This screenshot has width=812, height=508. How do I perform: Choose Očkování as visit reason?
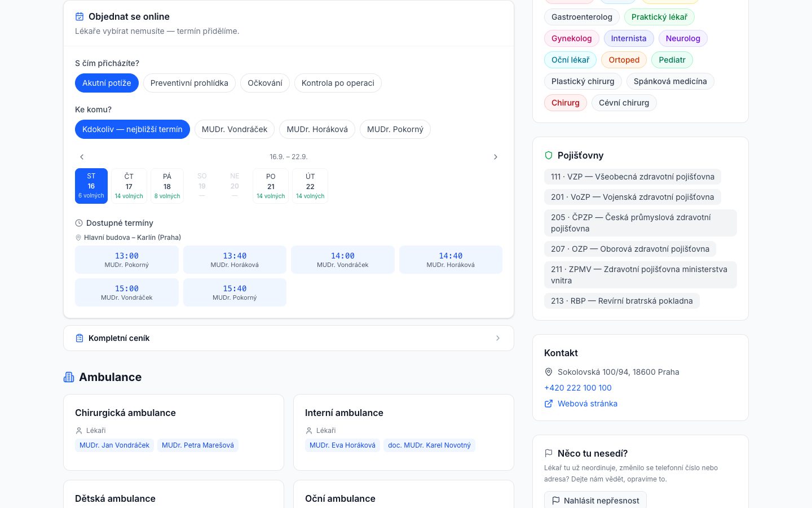click(265, 83)
